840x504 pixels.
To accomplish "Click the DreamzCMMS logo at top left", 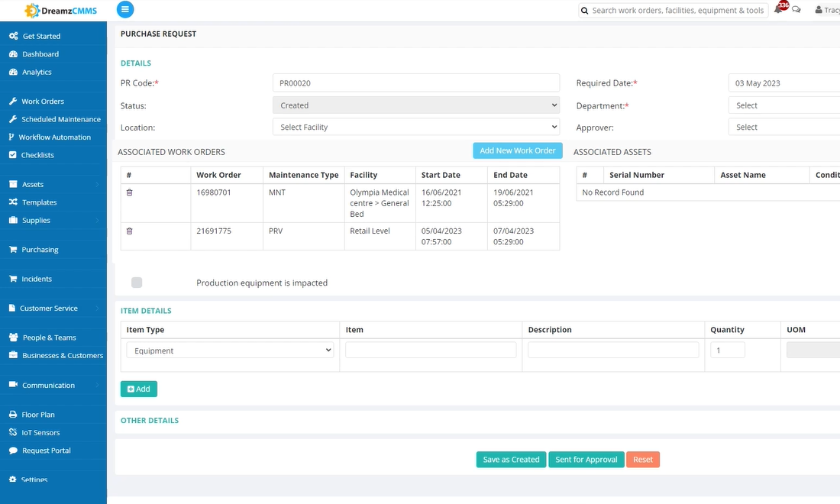I will [x=58, y=10].
